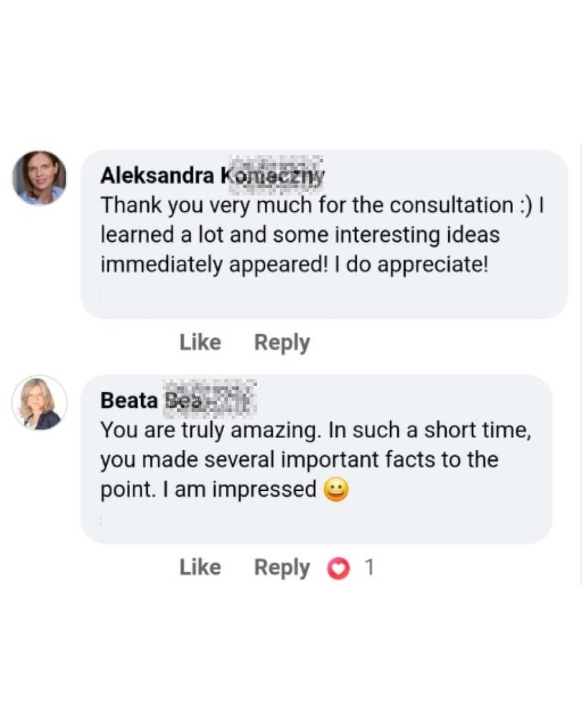This screenshot has width=582, height=728.
Task: Open Beata's profile picture
Action: point(39,402)
